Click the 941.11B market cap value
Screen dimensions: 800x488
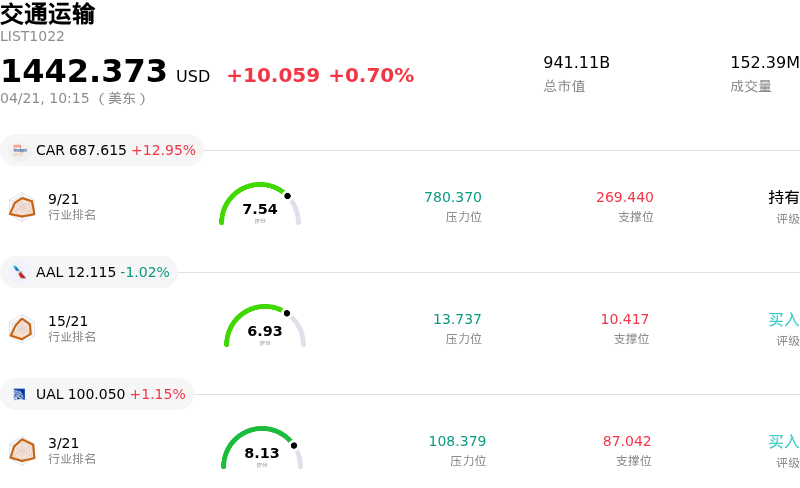pyautogui.click(x=576, y=63)
